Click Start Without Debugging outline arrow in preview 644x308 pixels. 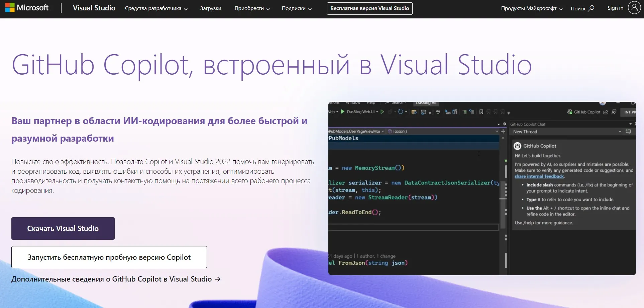pyautogui.click(x=382, y=112)
